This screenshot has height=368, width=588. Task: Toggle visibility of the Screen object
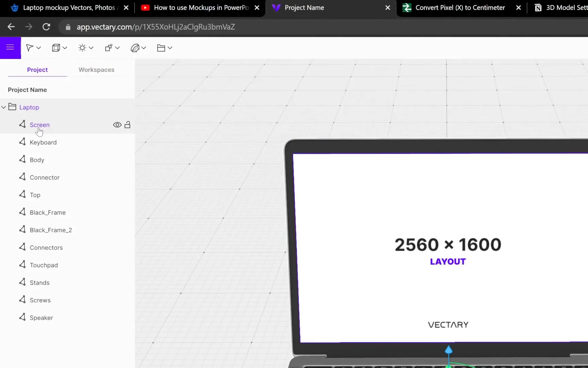tap(117, 125)
